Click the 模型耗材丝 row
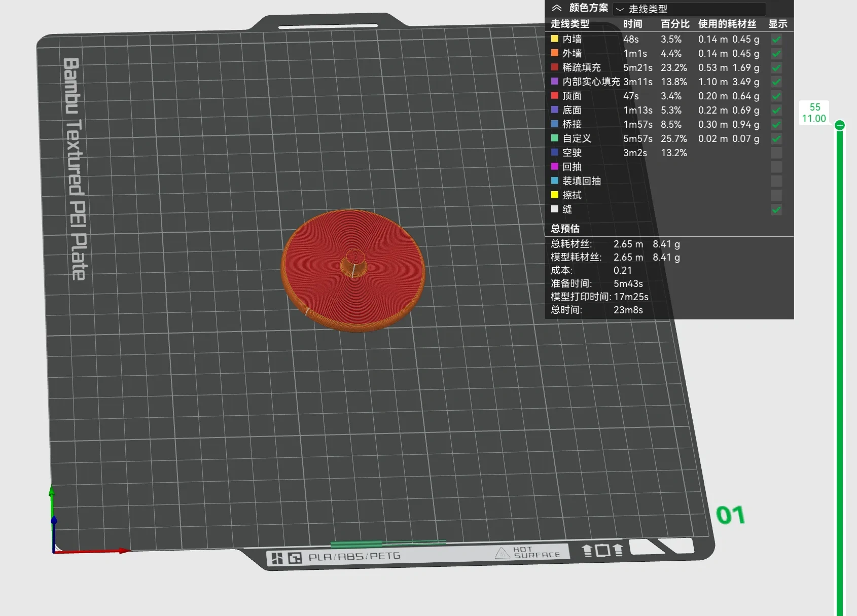 (616, 257)
